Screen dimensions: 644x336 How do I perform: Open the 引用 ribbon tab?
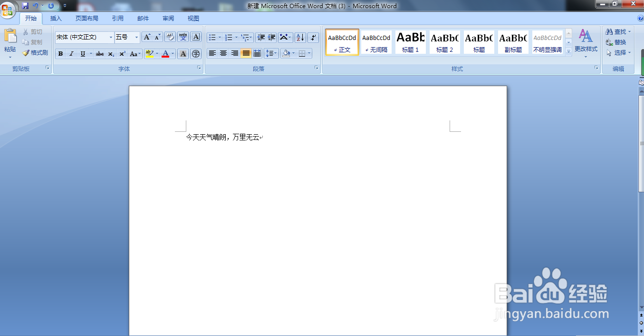click(118, 19)
